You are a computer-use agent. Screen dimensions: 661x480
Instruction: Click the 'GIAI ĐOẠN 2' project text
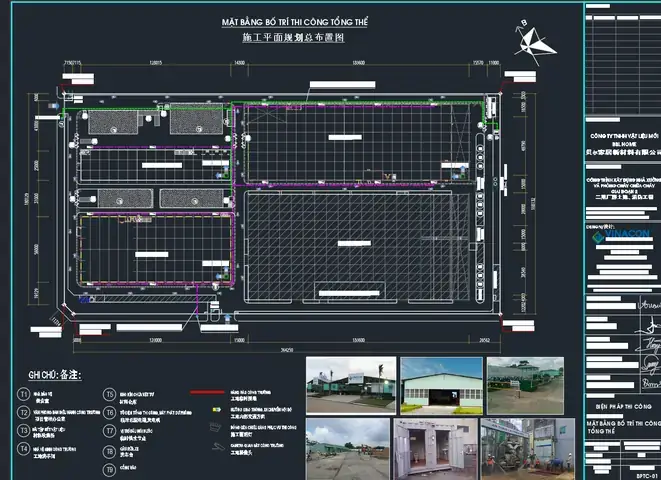(624, 191)
